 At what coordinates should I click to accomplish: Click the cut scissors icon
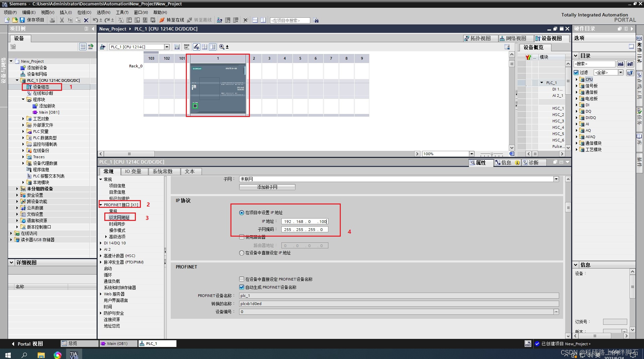[x=62, y=20]
